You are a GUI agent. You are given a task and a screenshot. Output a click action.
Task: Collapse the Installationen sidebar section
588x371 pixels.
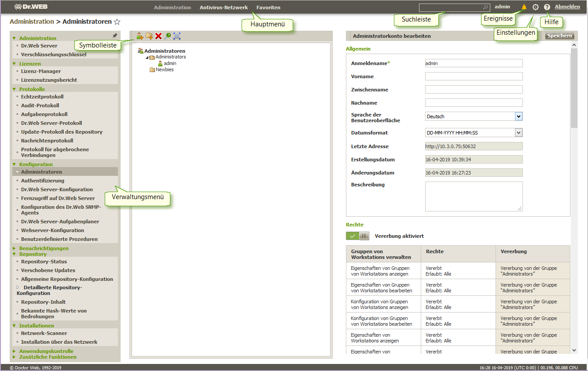point(14,326)
